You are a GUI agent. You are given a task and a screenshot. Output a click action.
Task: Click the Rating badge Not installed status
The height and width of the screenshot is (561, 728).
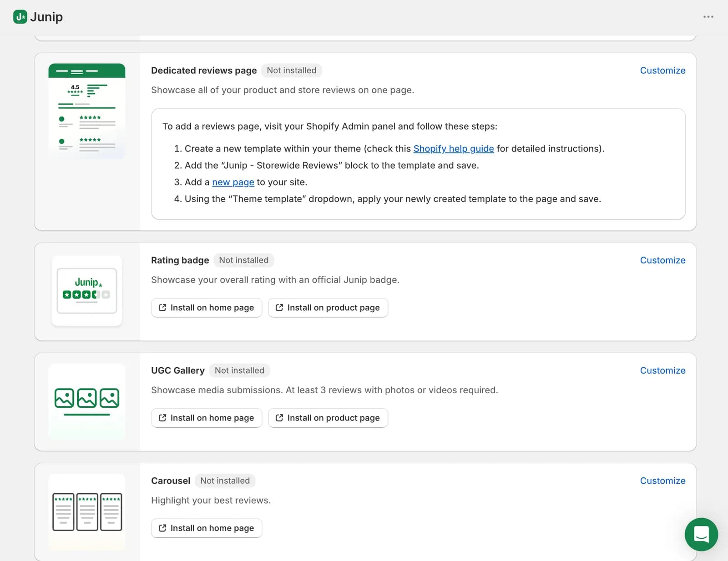244,260
